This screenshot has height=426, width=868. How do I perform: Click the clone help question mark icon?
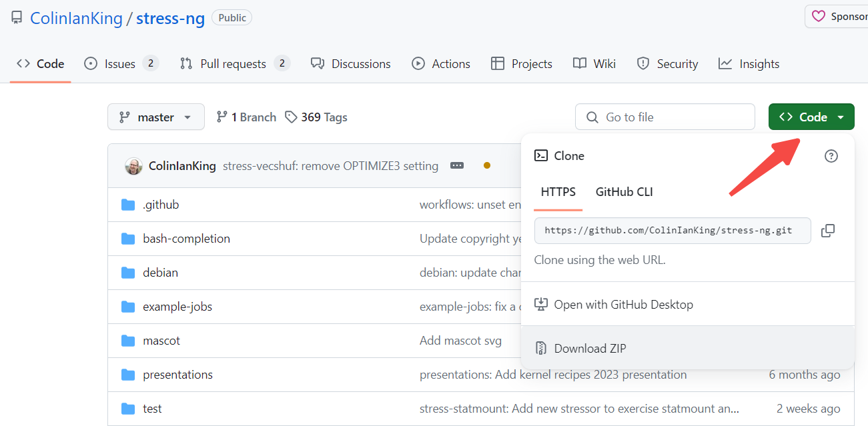(x=831, y=156)
